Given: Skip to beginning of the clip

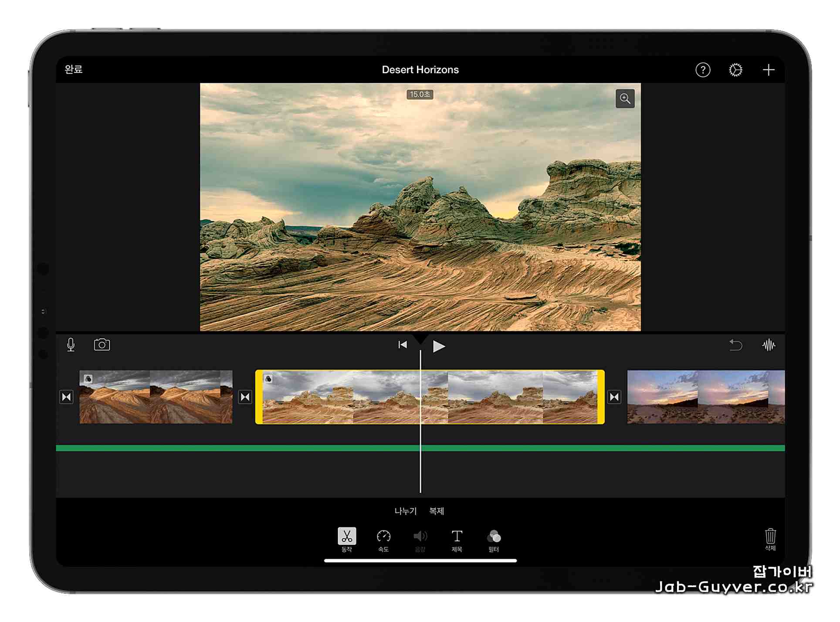Looking at the screenshot, I should (403, 345).
